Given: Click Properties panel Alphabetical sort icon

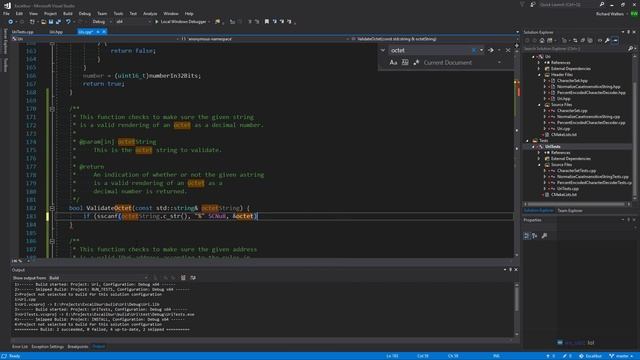Looking at the screenshot, I should tap(535, 236).
